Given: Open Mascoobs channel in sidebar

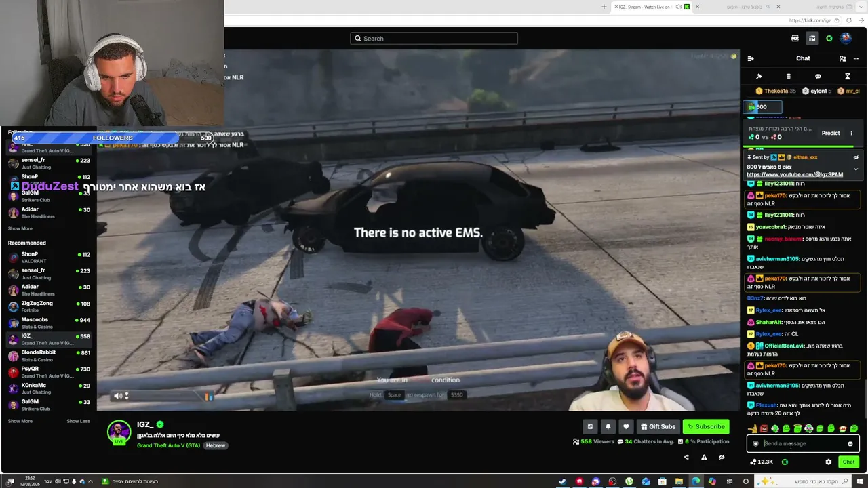Looking at the screenshot, I should pos(49,323).
